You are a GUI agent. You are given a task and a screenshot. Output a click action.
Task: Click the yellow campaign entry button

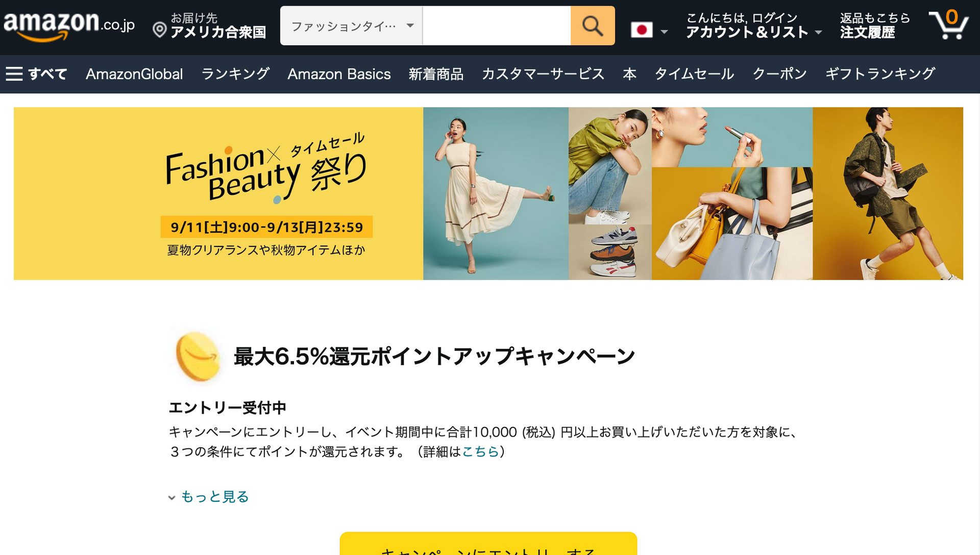(488, 544)
